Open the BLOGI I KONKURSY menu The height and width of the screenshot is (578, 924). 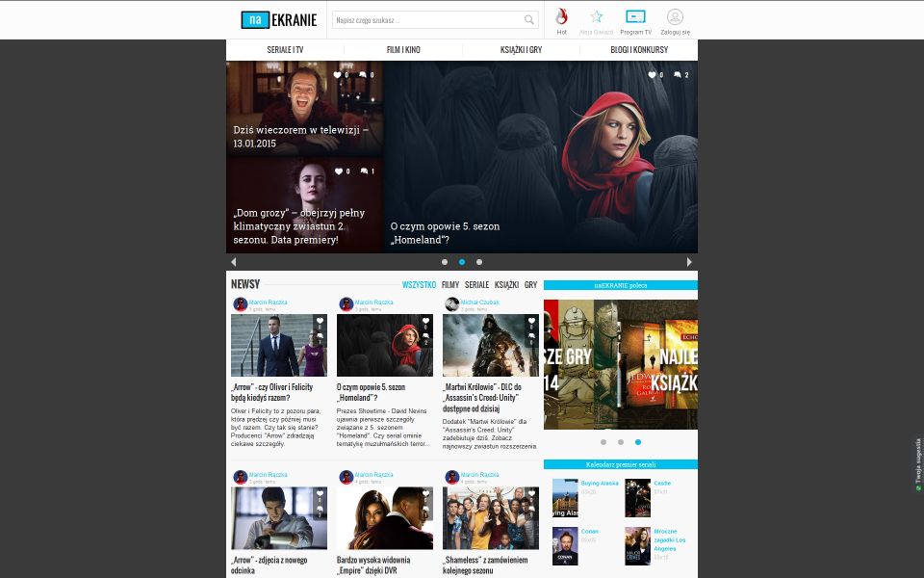pyautogui.click(x=639, y=50)
